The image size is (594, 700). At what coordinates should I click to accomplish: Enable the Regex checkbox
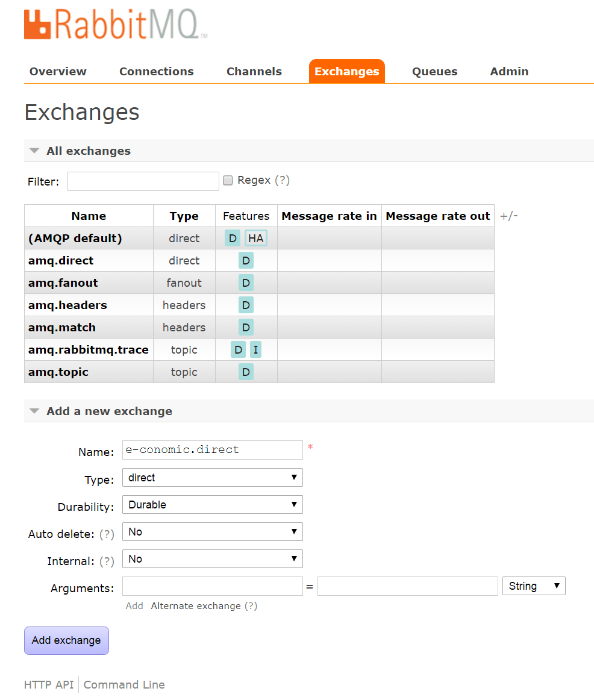[228, 180]
